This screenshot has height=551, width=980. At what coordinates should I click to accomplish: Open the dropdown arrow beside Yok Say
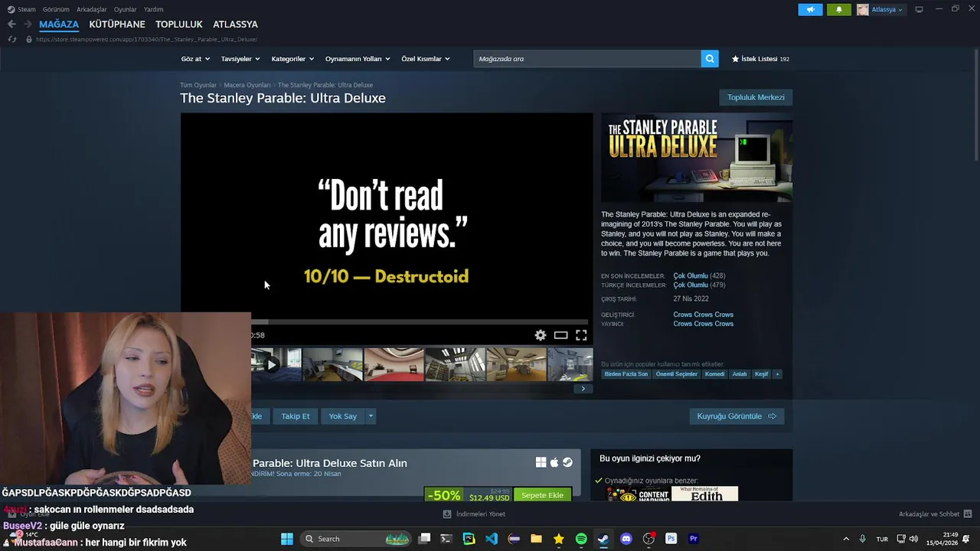coord(371,416)
